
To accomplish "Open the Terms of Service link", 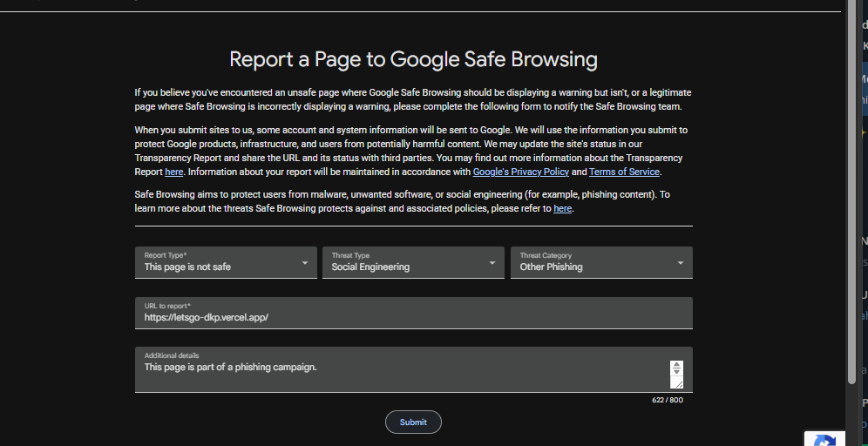I will click(x=624, y=172).
